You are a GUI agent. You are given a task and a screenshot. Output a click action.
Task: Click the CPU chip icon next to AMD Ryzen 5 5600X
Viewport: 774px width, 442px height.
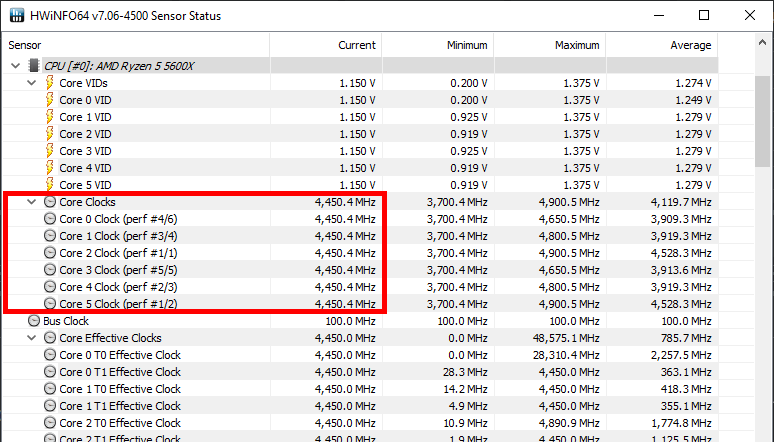pos(34,66)
